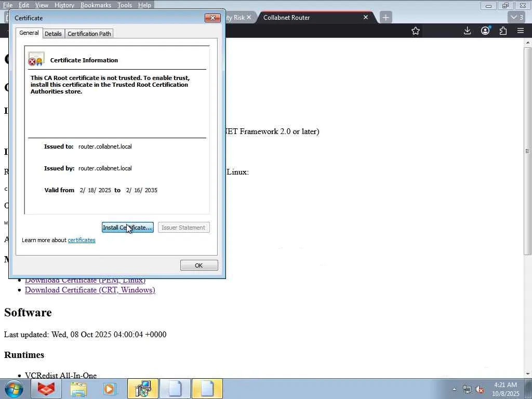Click the page scrollbar up arrow
This screenshot has height=399, width=532.
coord(527,43)
